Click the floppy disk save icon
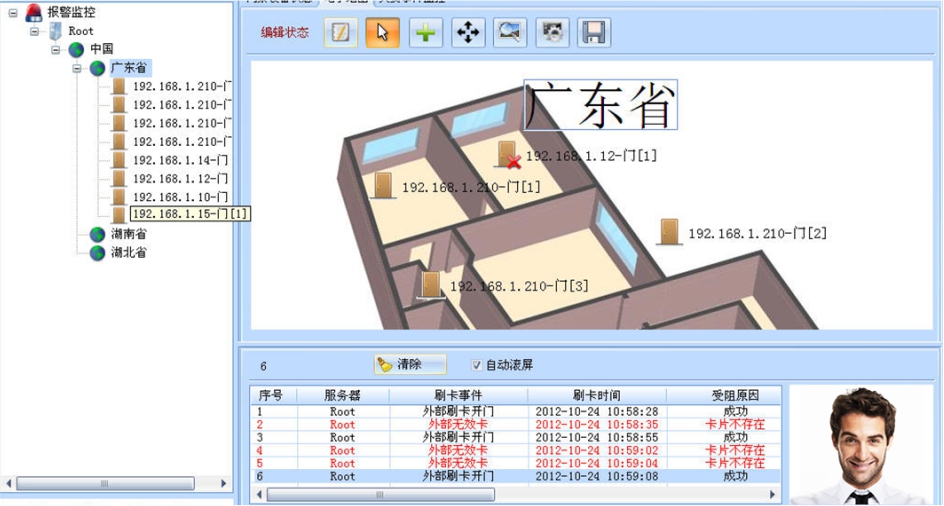The height and width of the screenshot is (506, 944). click(594, 32)
